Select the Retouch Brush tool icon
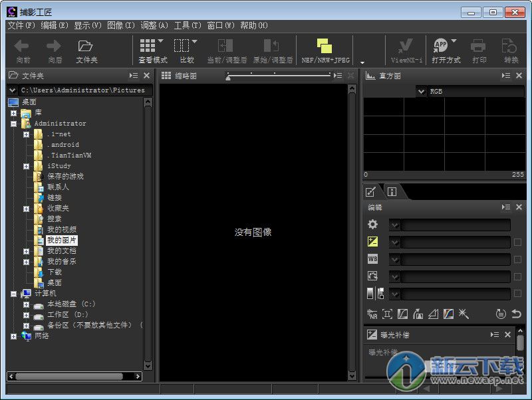532x400 pixels. tap(464, 314)
